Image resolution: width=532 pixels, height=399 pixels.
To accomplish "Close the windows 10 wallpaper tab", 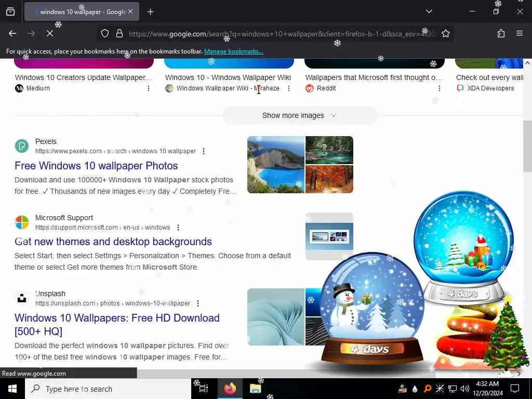I will click(x=130, y=12).
